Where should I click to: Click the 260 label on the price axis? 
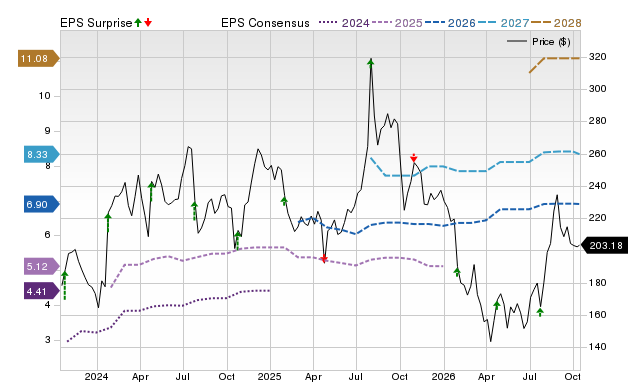coord(598,154)
